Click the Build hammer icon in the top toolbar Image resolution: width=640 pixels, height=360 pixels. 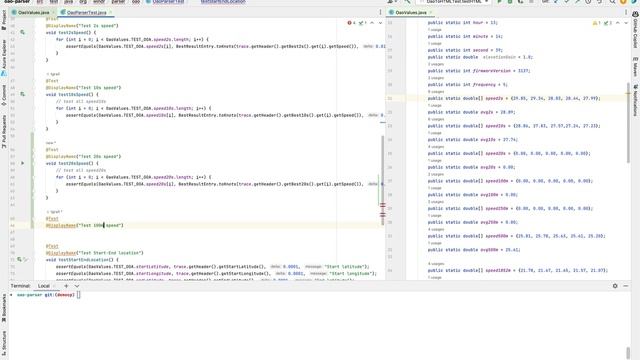click(x=407, y=2)
